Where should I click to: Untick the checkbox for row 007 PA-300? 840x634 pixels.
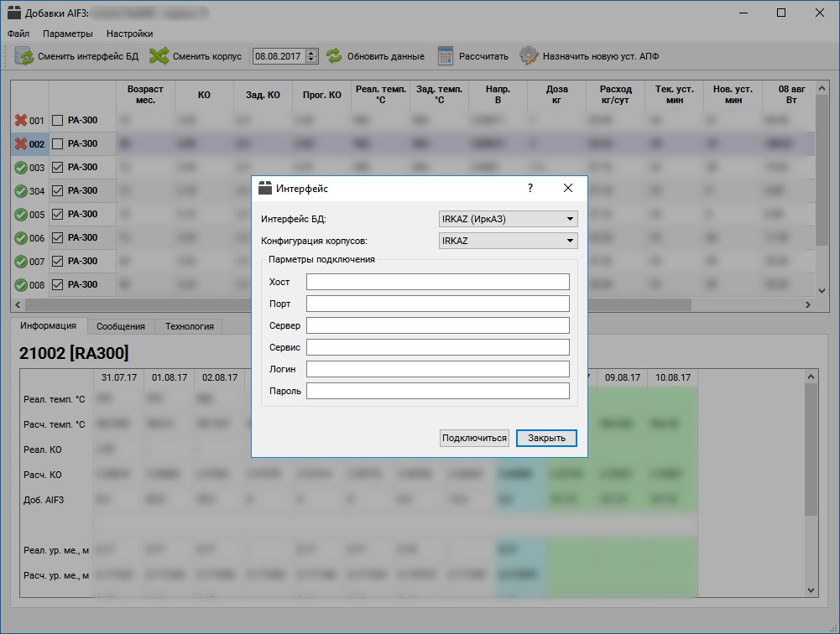(x=57, y=262)
